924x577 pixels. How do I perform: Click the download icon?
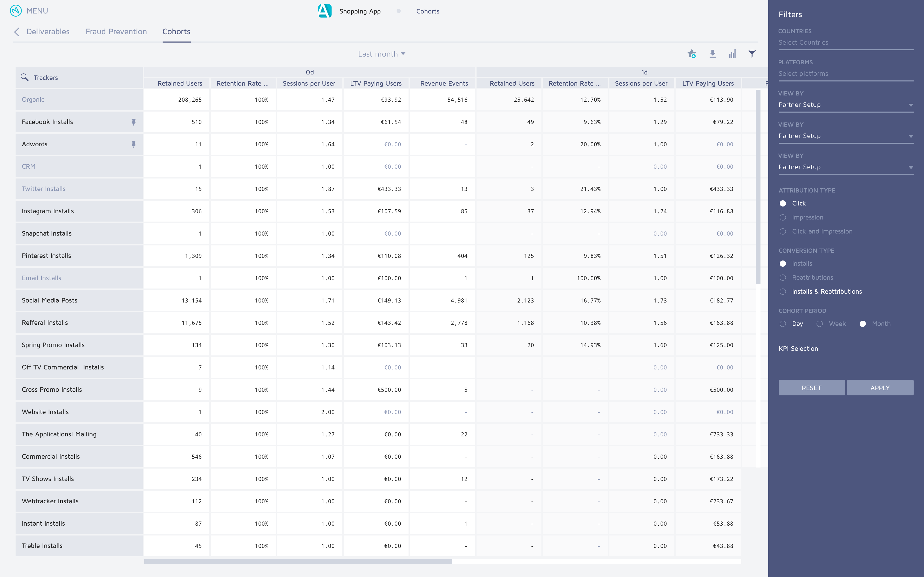712,54
